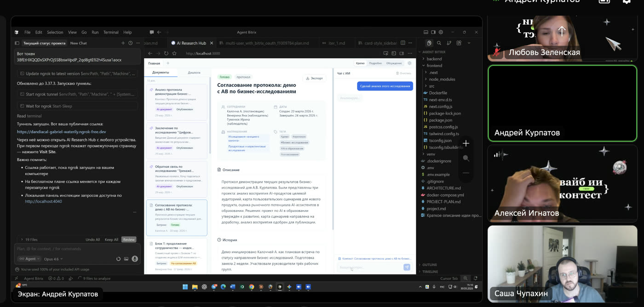This screenshot has width=644, height=307.
Task: Open the title bar settings gear
Action: pos(441,32)
